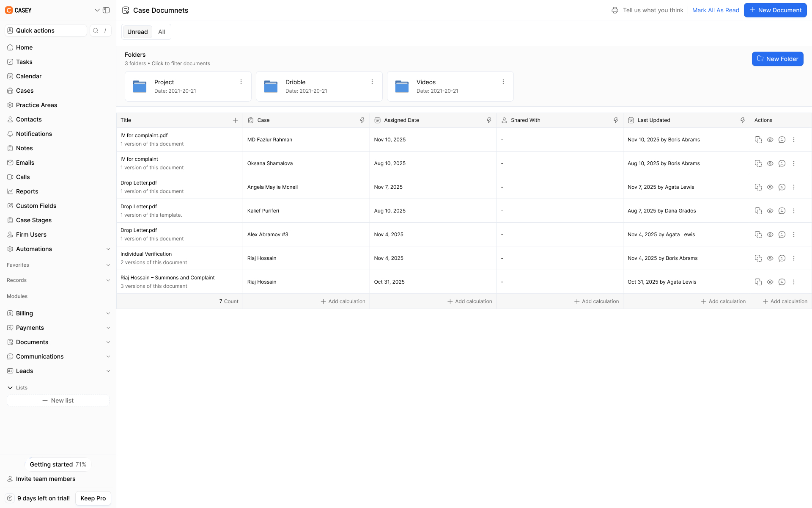Click Quick actions field
This screenshot has width=812, height=508.
tap(46, 30)
